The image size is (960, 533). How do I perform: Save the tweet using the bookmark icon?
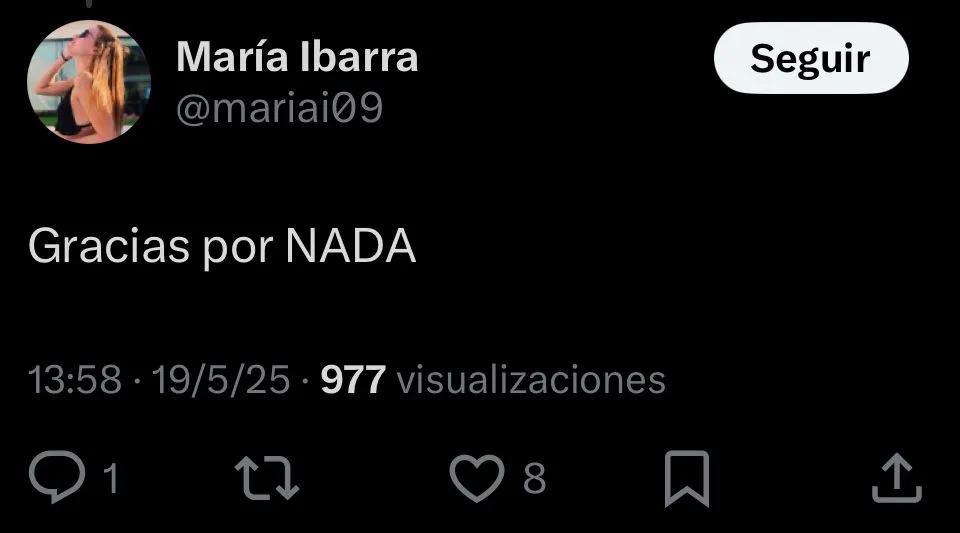click(x=687, y=479)
